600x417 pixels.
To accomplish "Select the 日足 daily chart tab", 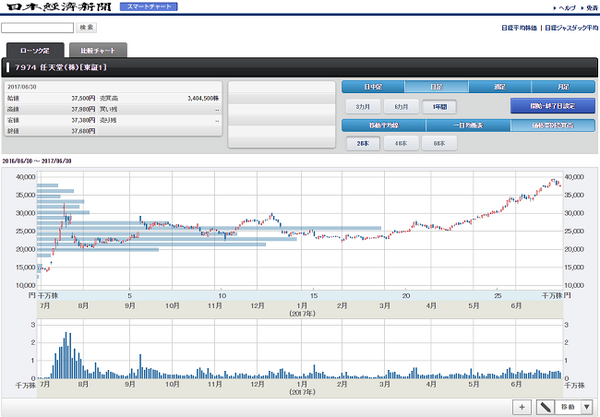I will [436, 87].
